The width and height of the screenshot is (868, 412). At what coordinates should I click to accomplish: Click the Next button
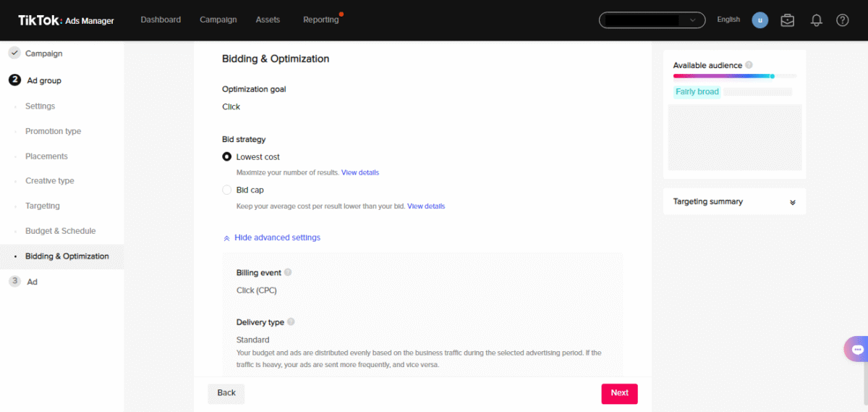(x=620, y=393)
